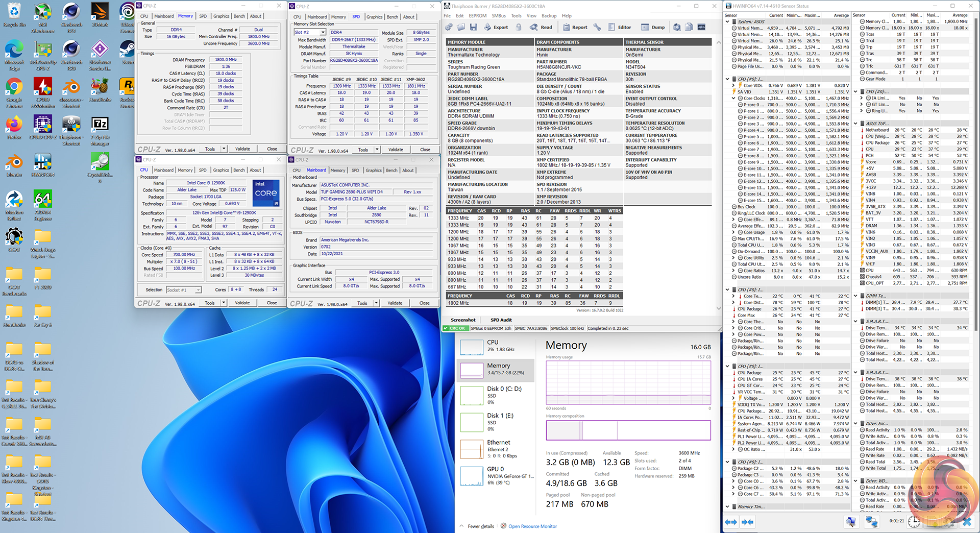The height and width of the screenshot is (533, 980).
Task: Click HWiNFO expand columns double-arrow icon
Action: coord(731,522)
